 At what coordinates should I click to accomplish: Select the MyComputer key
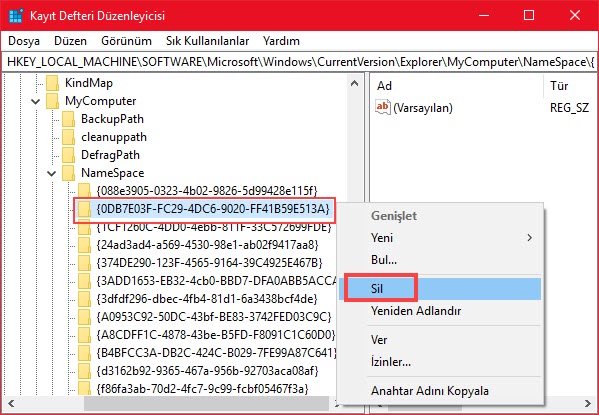click(x=100, y=101)
